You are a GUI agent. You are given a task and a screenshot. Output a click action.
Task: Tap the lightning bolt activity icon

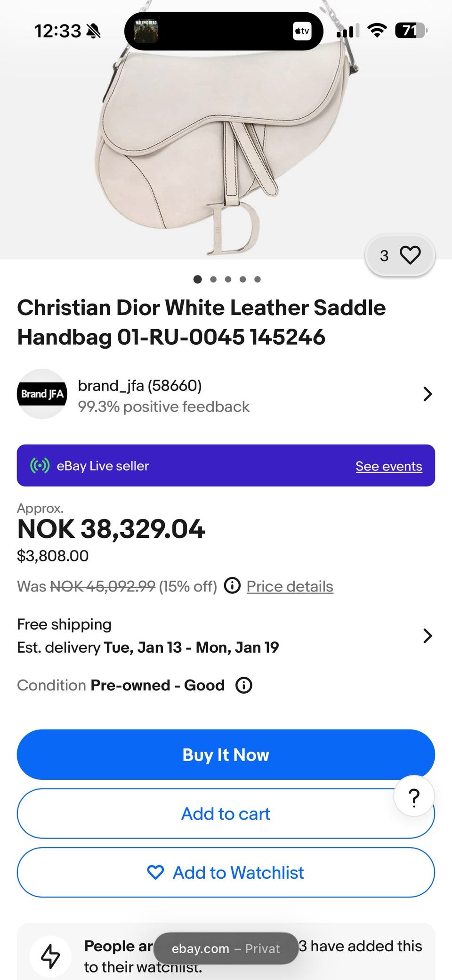point(51,956)
